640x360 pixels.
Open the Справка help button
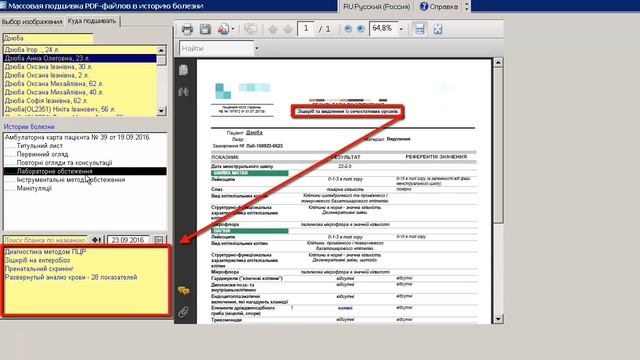[439, 7]
